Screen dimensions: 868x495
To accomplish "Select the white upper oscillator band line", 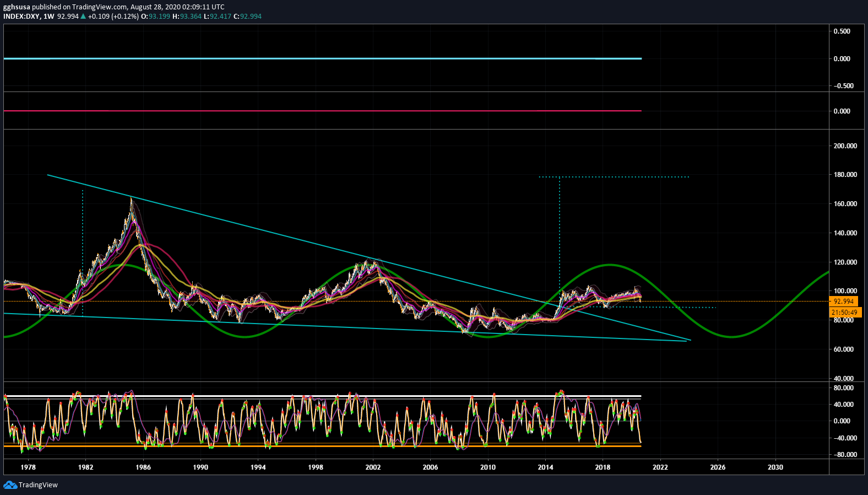I will [322, 396].
